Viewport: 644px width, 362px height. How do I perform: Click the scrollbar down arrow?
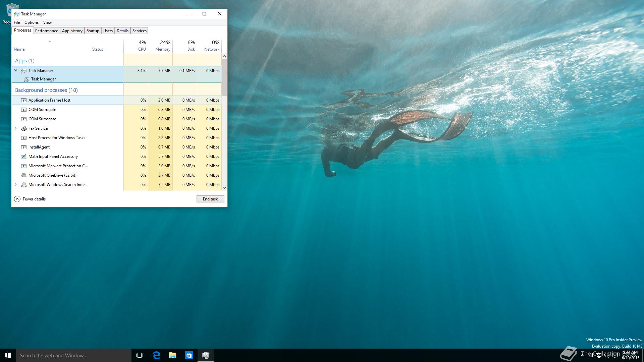[x=224, y=188]
